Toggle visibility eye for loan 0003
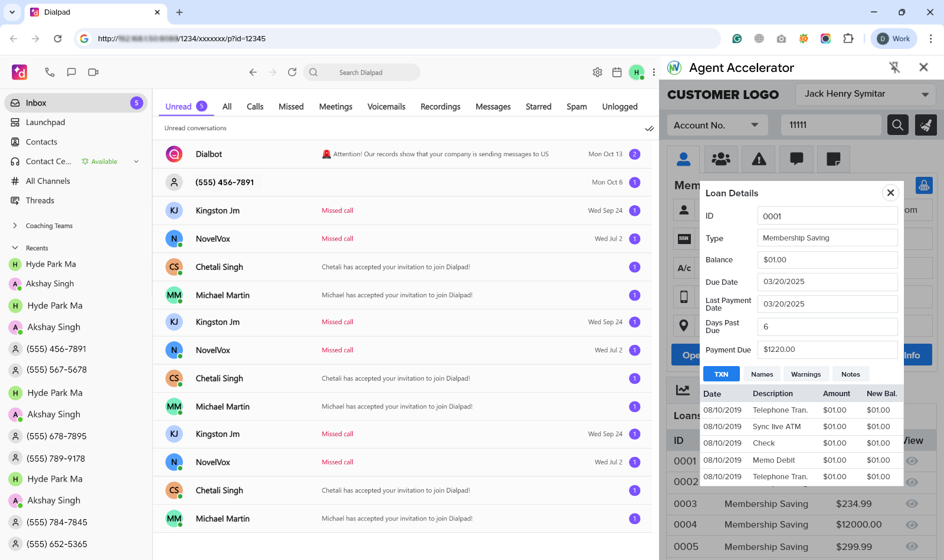 click(x=911, y=503)
